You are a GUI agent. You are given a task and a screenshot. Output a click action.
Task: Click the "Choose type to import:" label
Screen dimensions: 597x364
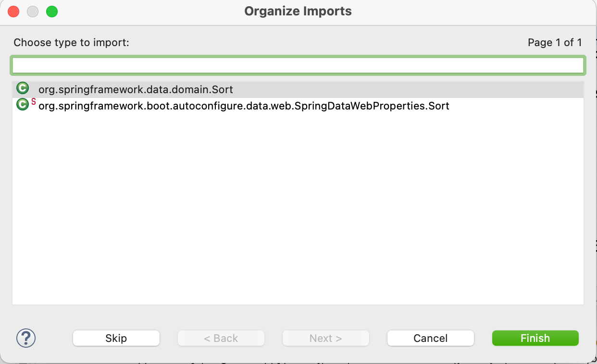[x=72, y=43]
